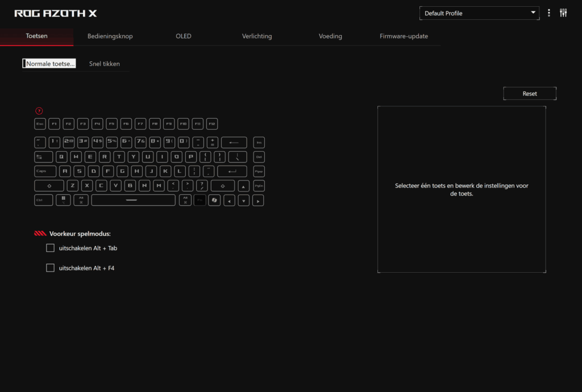Open the settings sliders icon

[x=563, y=13]
